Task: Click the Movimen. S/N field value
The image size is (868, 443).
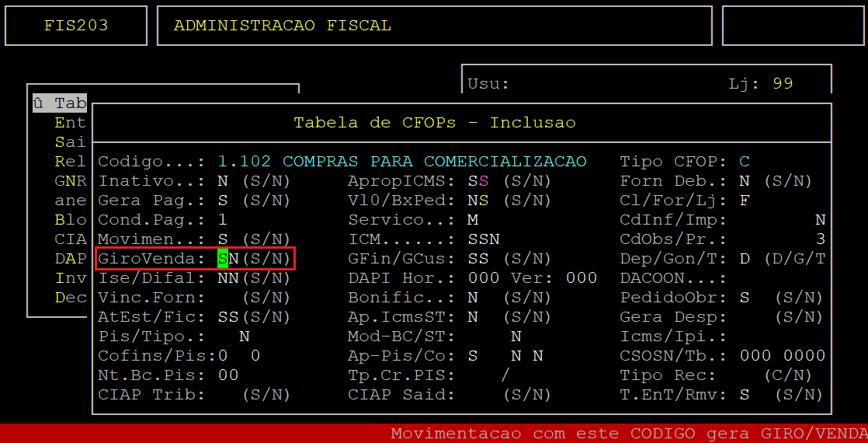Action: point(222,239)
